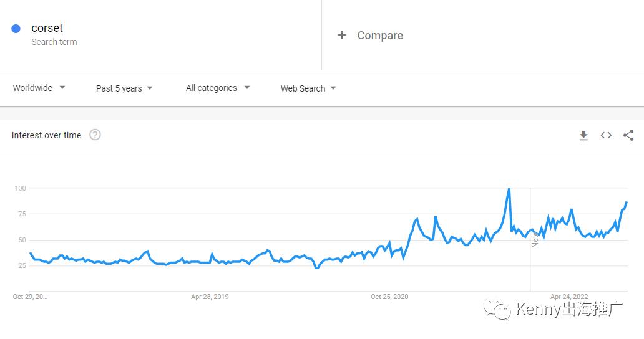Download the interest over time data
Viewport: 644px width, 339px height.
pos(583,135)
